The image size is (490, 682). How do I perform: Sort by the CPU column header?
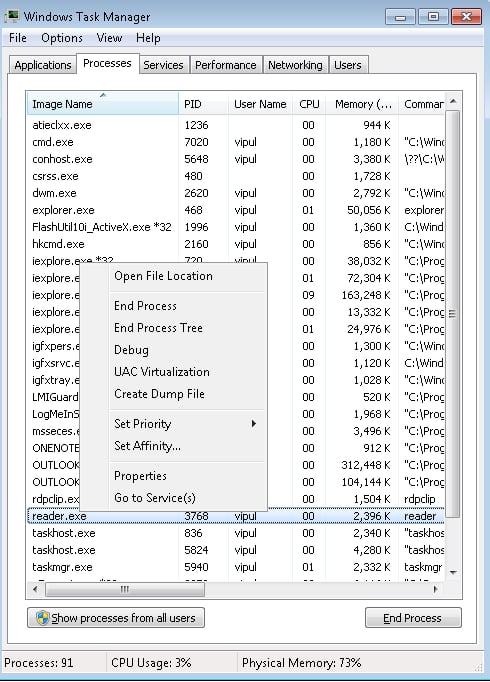(x=309, y=104)
